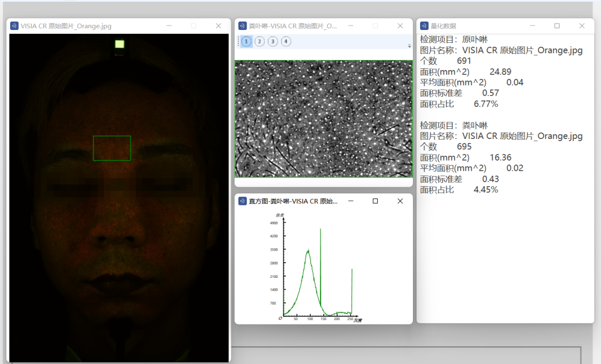Screen dimensions: 601x364
Task: Click text '个数 695'
Action: click(x=445, y=147)
